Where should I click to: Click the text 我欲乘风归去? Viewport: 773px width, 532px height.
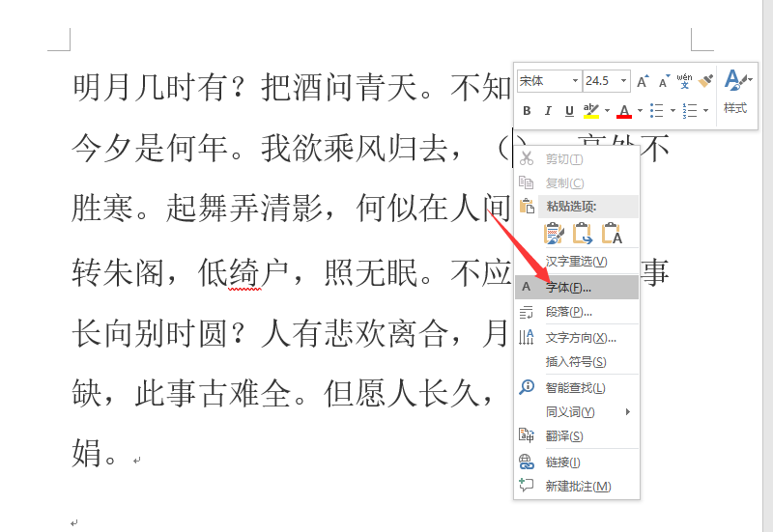[x=356, y=149]
